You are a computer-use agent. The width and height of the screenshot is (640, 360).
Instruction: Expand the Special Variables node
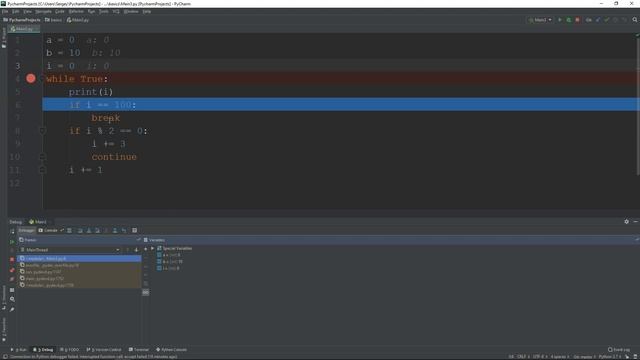153,248
